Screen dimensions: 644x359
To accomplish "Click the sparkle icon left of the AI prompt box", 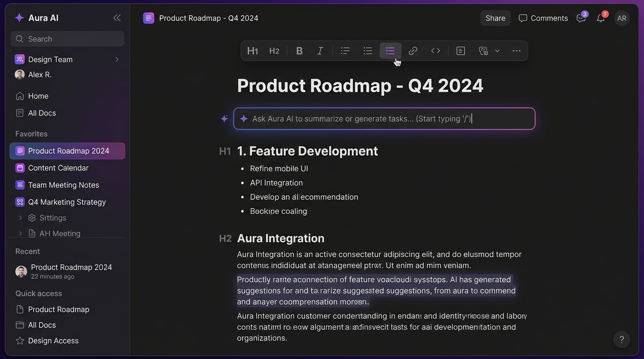I will [x=224, y=119].
